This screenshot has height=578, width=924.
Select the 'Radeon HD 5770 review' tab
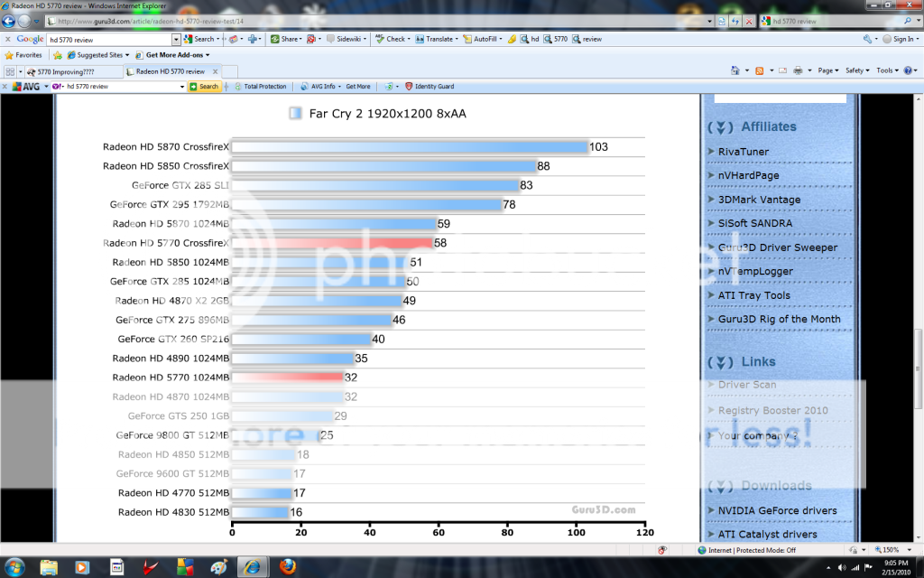pos(171,71)
